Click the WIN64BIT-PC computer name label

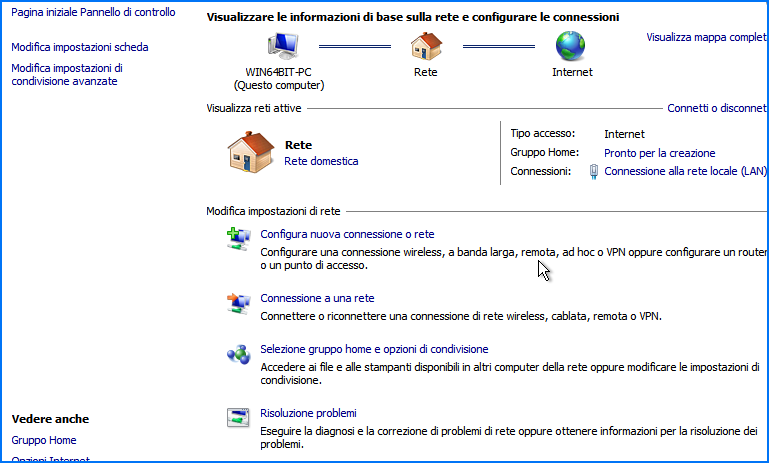[x=278, y=72]
